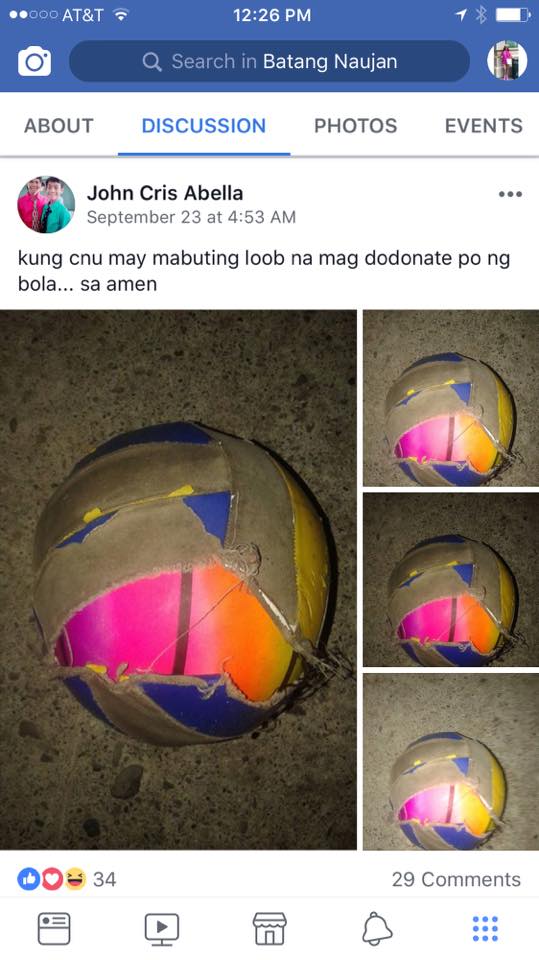Open the large ball photo
Image resolution: width=539 pixels, height=960 pixels.
178,580
